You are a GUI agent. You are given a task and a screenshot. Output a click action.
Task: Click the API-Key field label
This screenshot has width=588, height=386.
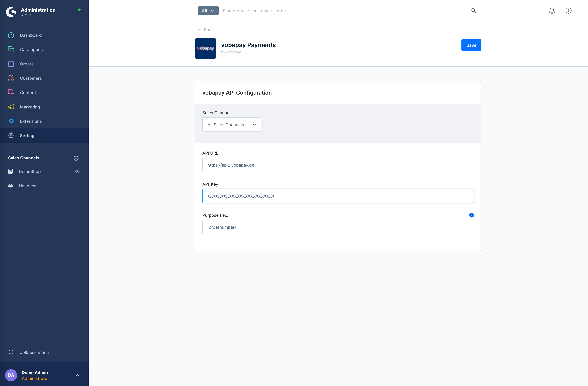click(x=210, y=184)
